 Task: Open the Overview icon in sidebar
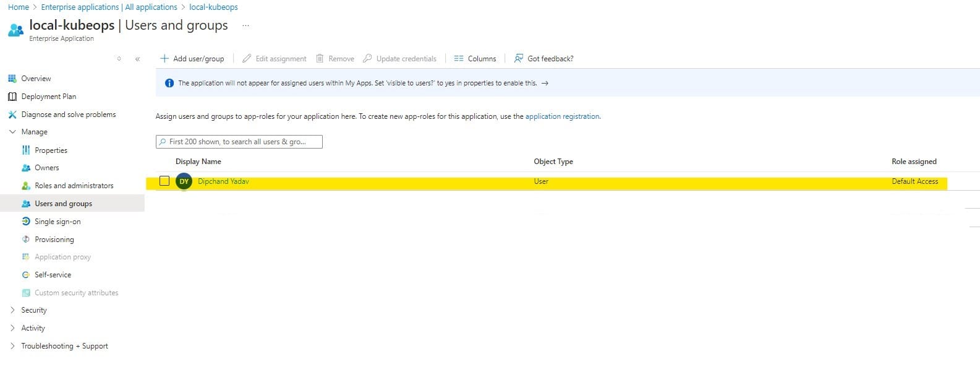point(12,79)
